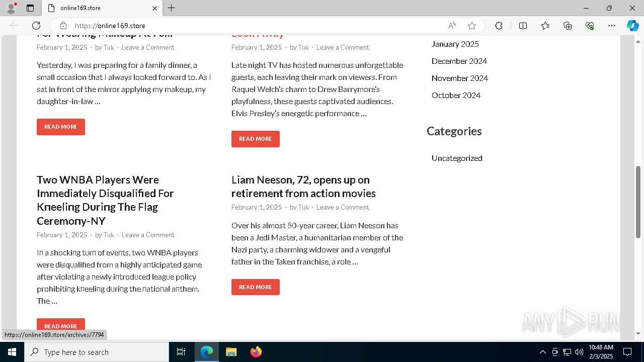Open the Two WNBA Players article title
Screen dimensions: 644x362
105,200
